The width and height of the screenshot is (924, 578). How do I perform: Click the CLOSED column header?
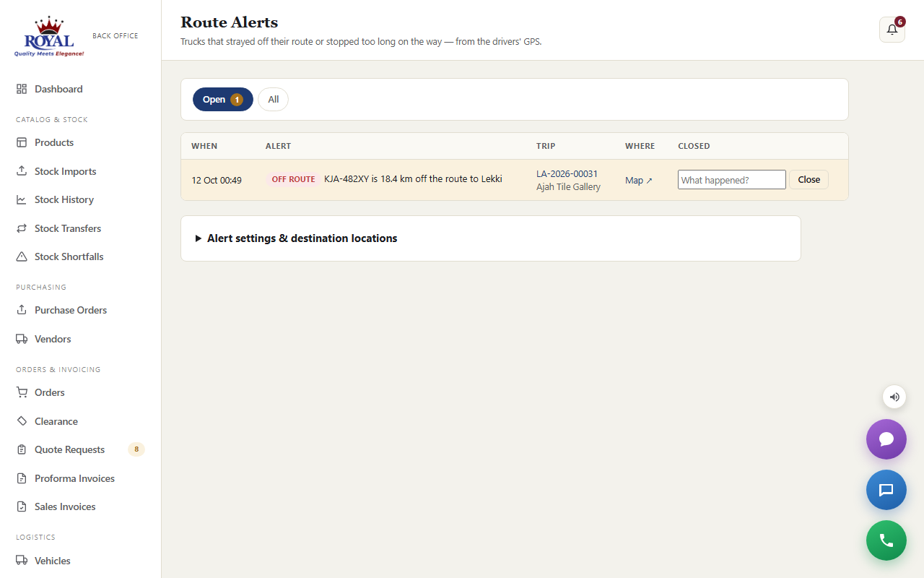point(694,146)
